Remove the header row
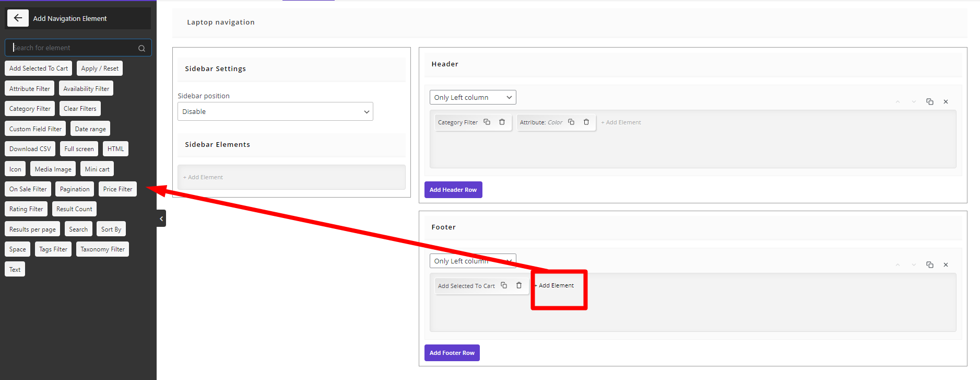This screenshot has height=380, width=980. pos(946,102)
